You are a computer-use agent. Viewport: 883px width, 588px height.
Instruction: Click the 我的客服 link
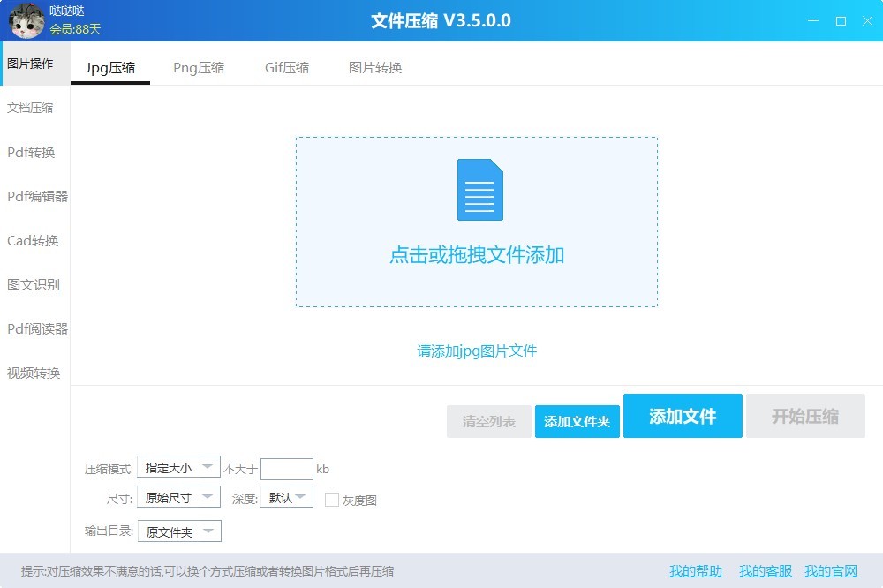(766, 571)
